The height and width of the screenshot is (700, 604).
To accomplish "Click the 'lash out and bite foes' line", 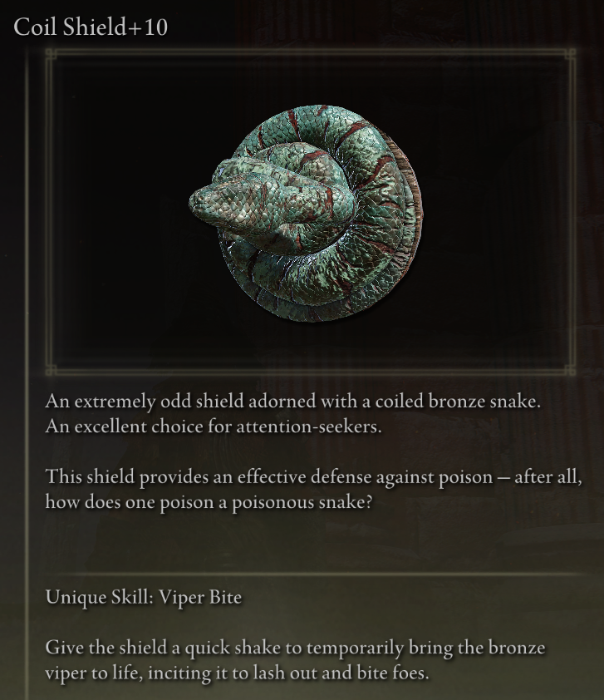I will click(x=237, y=673).
